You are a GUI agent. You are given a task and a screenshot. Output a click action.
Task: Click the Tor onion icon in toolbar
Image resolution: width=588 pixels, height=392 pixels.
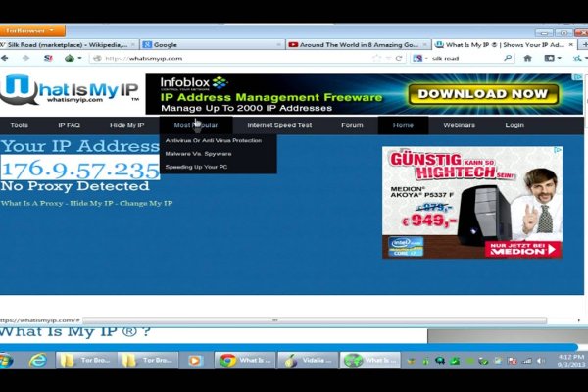pyautogui.click(x=71, y=58)
